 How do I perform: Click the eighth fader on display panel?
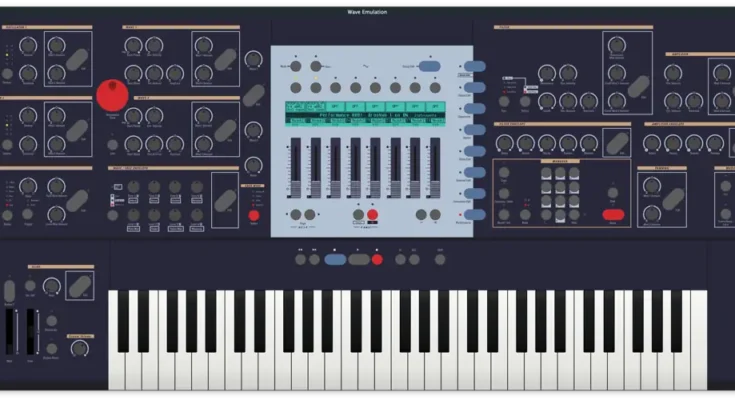point(435,168)
